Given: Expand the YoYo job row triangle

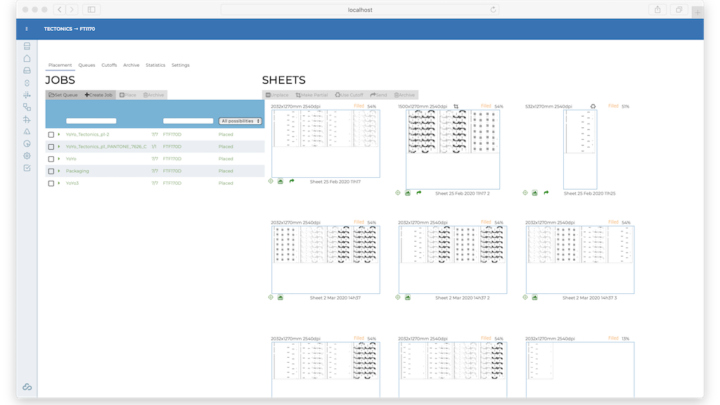Looking at the screenshot, I should coord(59,158).
